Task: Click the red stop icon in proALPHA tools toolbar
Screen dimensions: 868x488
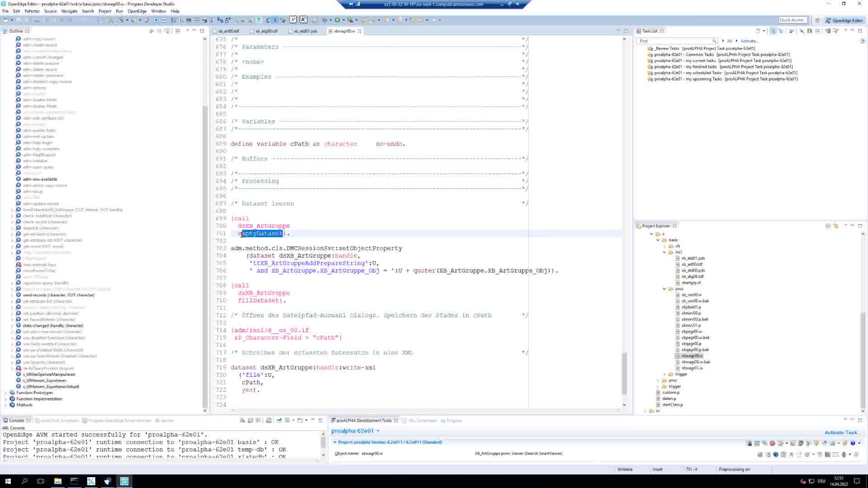Action: [773, 443]
